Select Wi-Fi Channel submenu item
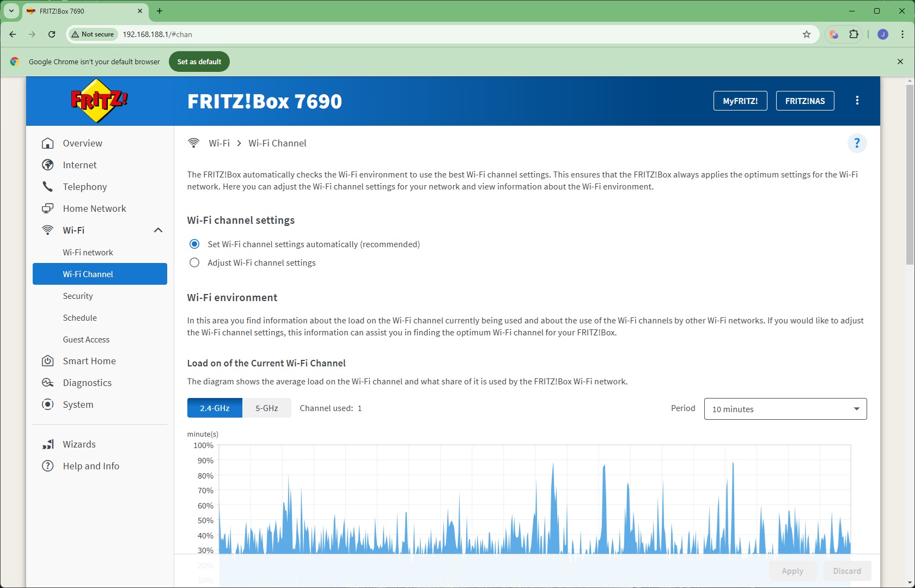This screenshot has height=588, width=915. point(100,274)
